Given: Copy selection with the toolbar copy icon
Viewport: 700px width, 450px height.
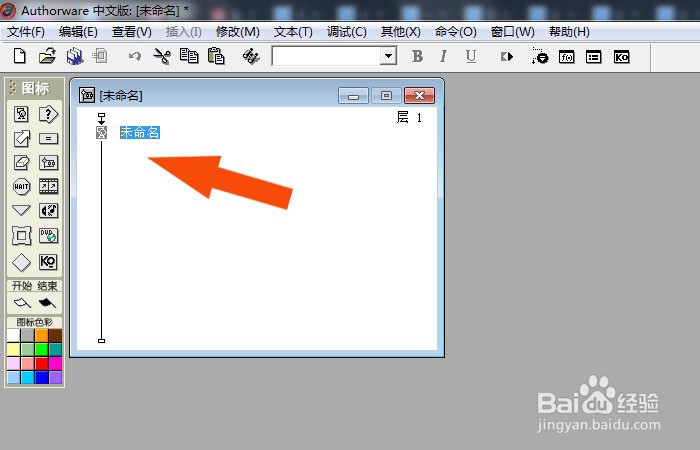Looking at the screenshot, I should (x=189, y=56).
